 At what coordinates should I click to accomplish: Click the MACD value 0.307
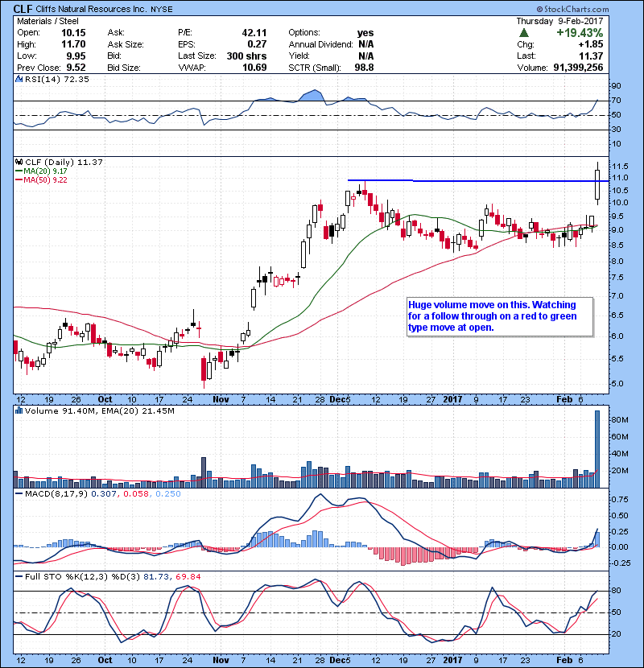(x=103, y=494)
